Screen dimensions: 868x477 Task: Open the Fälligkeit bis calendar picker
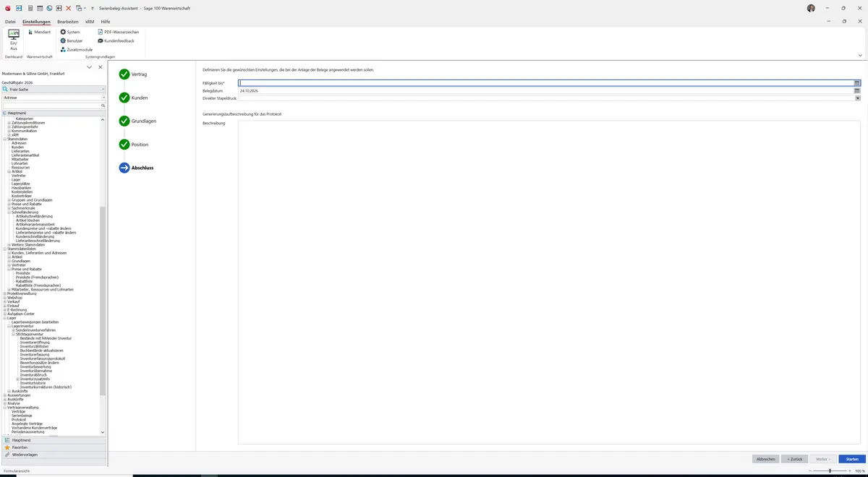[x=857, y=83]
